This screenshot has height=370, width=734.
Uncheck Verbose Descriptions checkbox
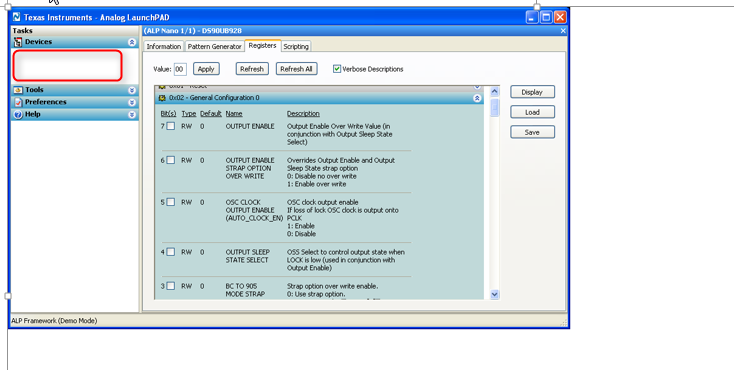click(x=337, y=69)
